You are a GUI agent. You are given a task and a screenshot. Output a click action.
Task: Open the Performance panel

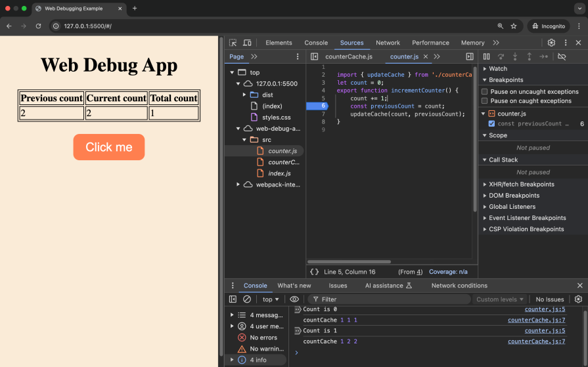(430, 43)
